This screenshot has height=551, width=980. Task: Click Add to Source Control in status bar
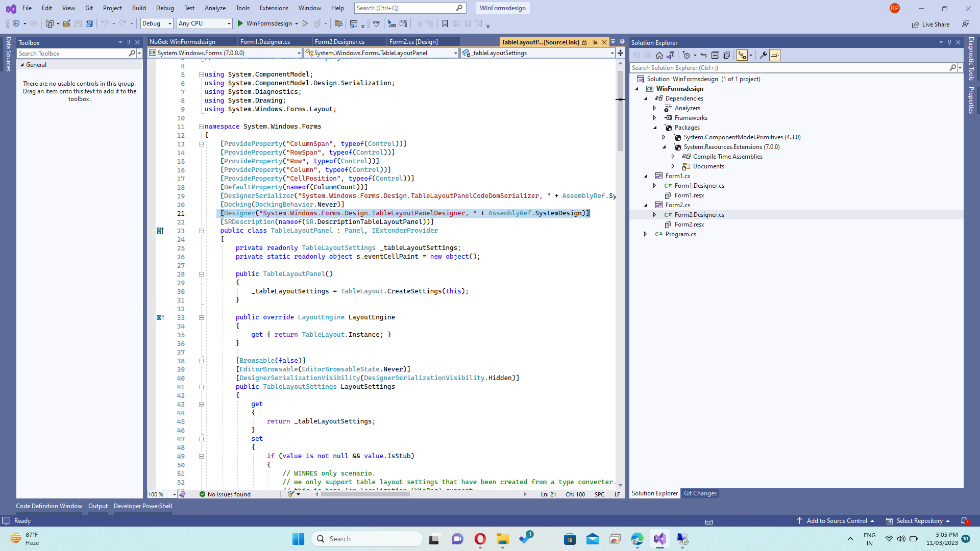(836, 521)
